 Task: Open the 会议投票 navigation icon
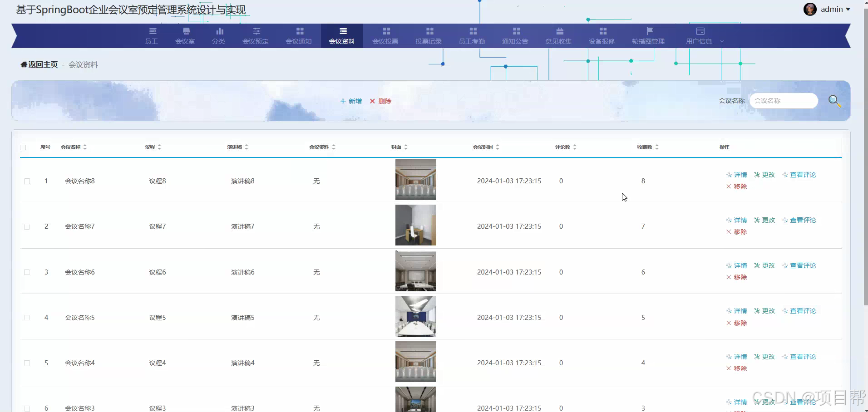(386, 31)
